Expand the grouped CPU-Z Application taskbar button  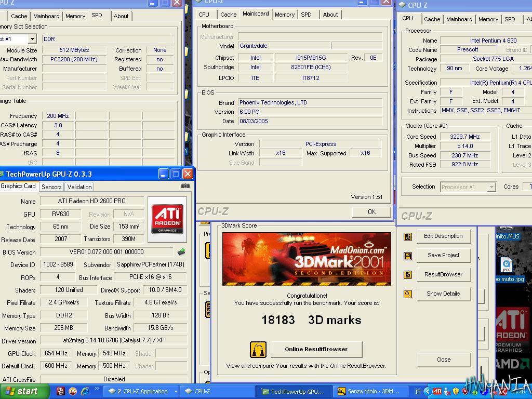142,391
